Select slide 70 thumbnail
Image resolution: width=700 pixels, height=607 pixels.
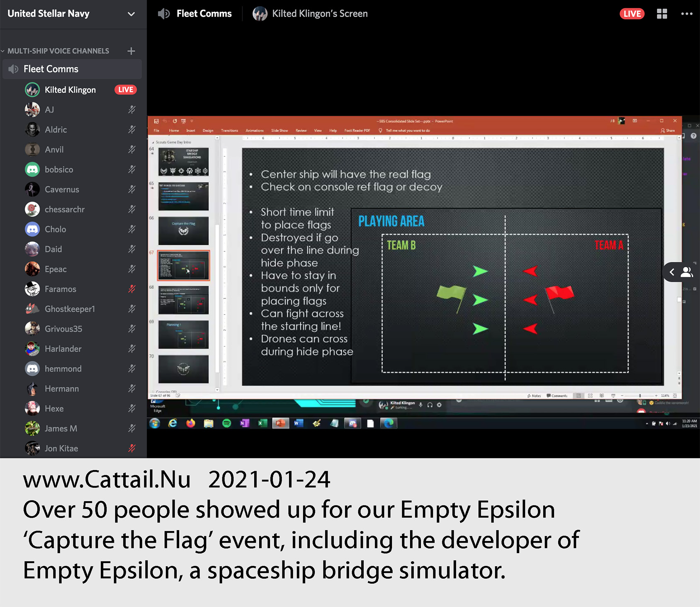[183, 369]
